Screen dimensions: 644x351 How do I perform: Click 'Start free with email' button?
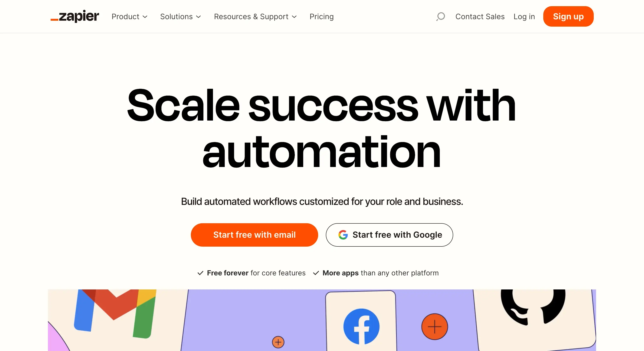click(x=254, y=235)
